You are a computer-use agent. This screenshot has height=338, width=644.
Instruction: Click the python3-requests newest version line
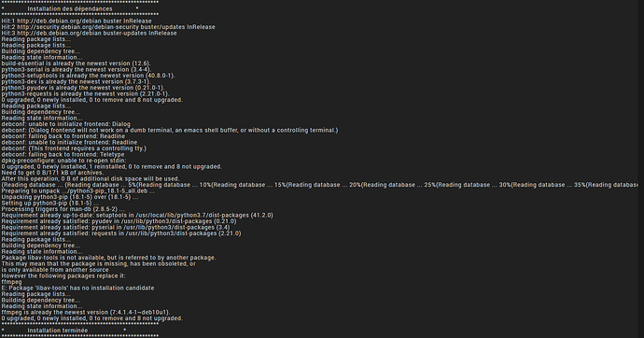coord(86,94)
